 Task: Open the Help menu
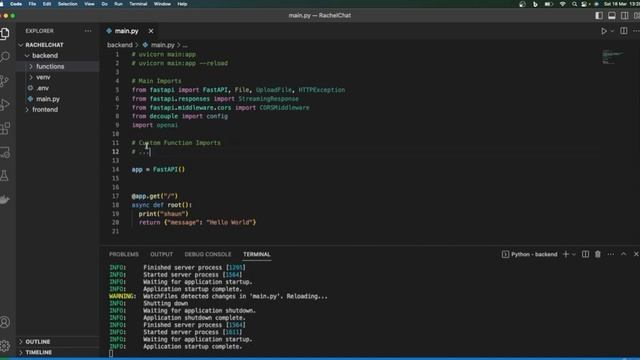[182, 4]
